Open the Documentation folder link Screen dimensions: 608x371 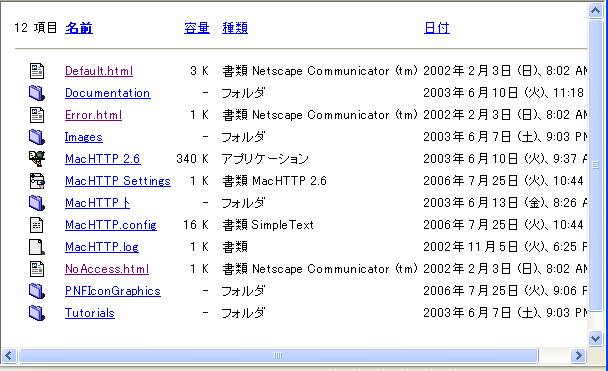[x=107, y=93]
